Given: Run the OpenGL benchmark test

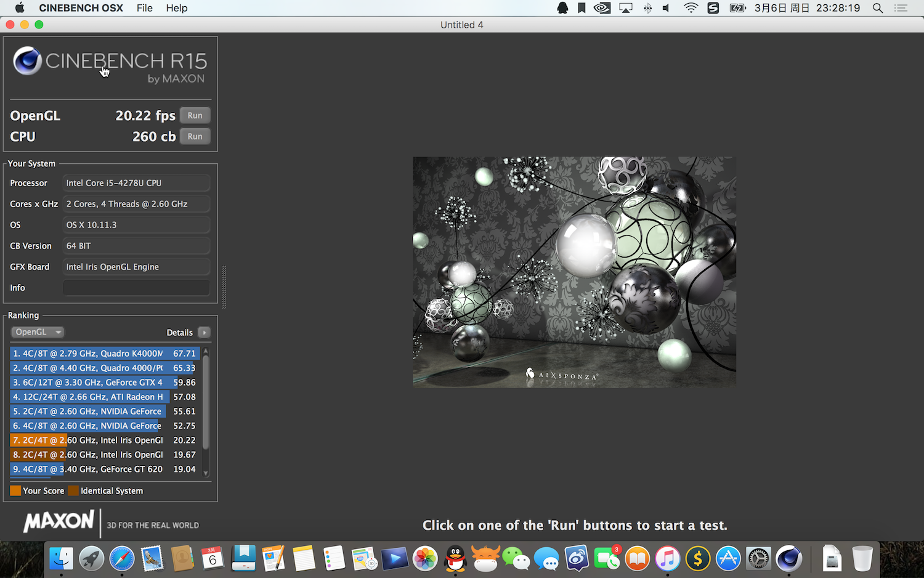Looking at the screenshot, I should (x=195, y=115).
